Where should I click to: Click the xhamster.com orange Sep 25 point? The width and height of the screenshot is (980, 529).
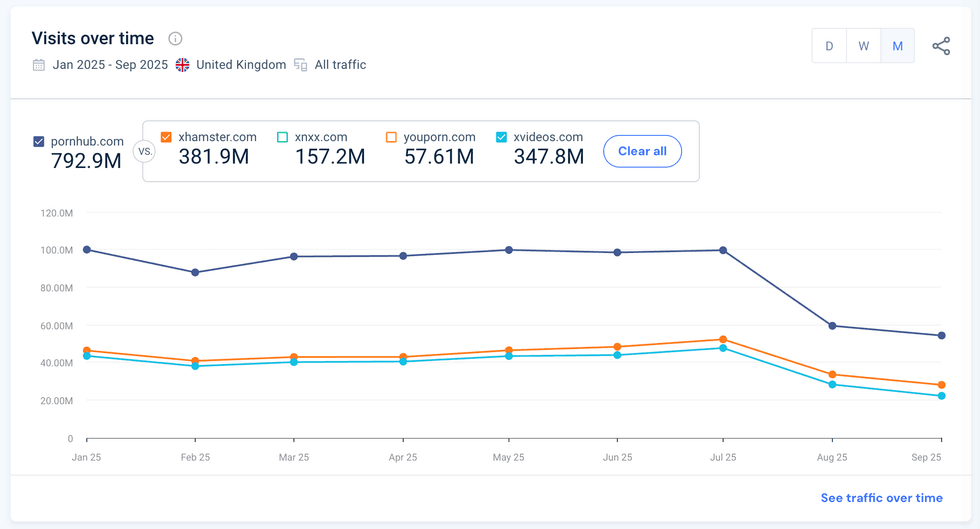(x=942, y=385)
